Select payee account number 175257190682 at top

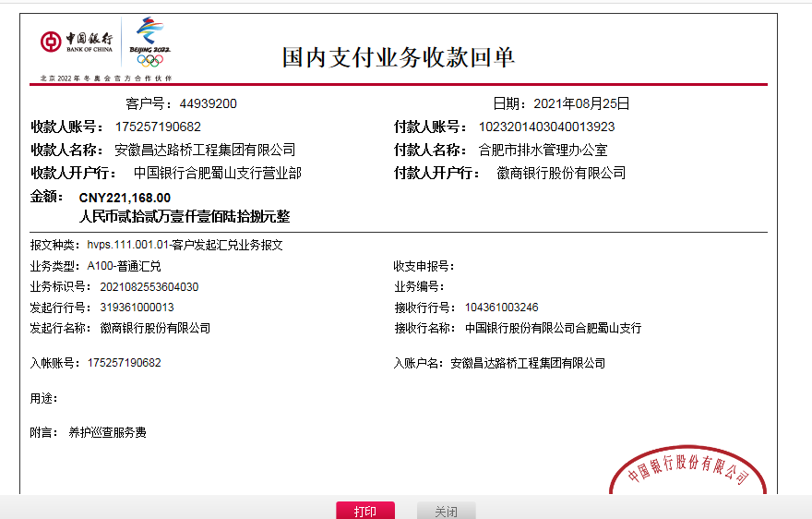[158, 127]
